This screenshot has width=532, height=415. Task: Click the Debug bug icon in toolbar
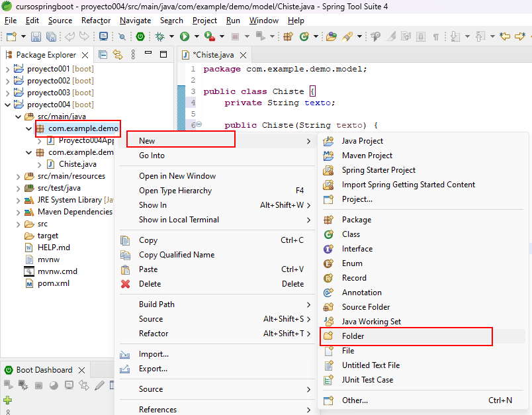tap(159, 36)
